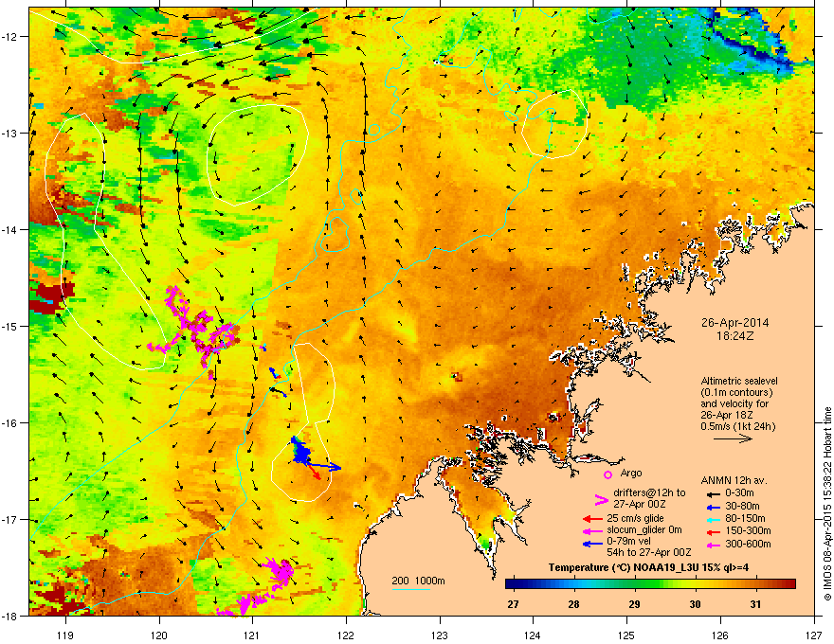Click the date label 26-Apr-2014
This screenshot has width=834, height=644.
coord(734,323)
